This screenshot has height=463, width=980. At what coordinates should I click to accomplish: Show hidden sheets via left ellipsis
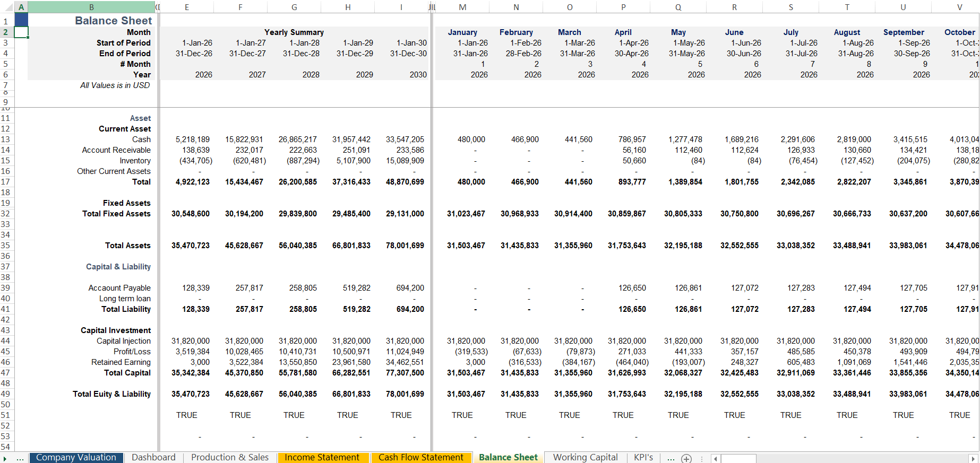pyautogui.click(x=20, y=458)
